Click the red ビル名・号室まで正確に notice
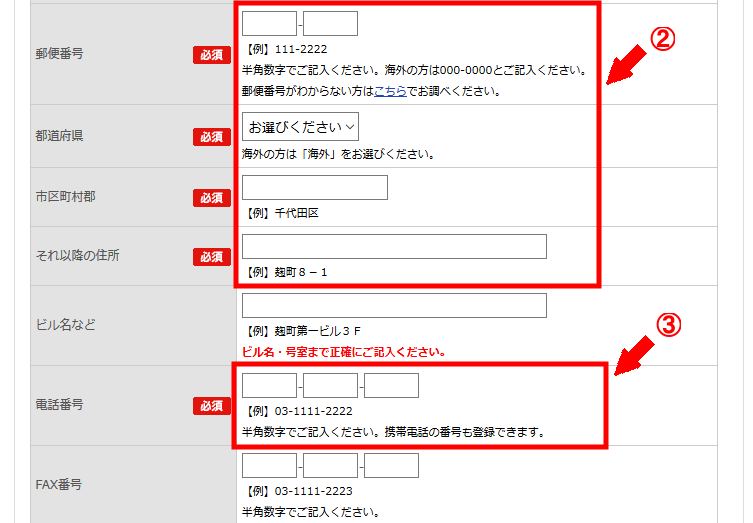This screenshot has height=523, width=753. click(x=344, y=352)
